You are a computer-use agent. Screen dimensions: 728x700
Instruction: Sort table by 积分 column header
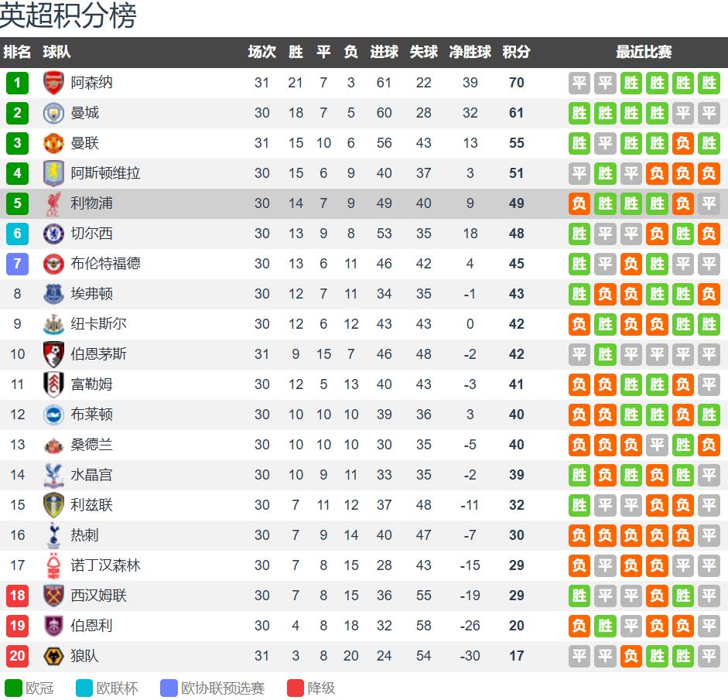[x=516, y=53]
